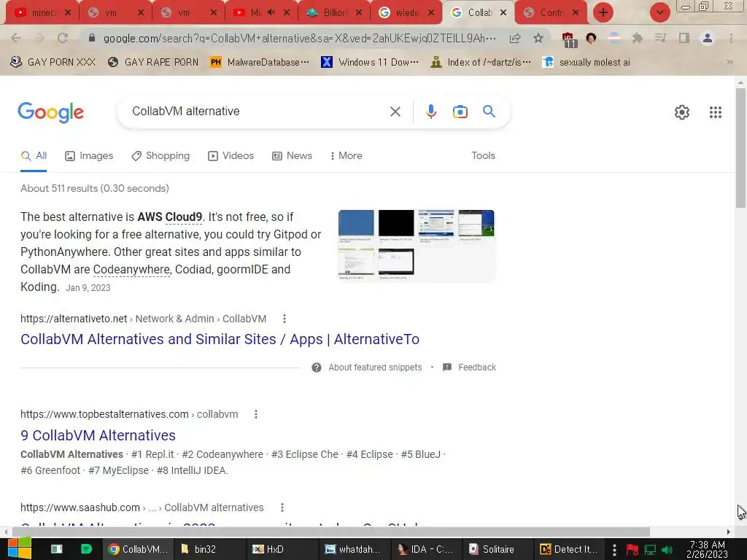Open the red flag tray icon

(x=632, y=550)
